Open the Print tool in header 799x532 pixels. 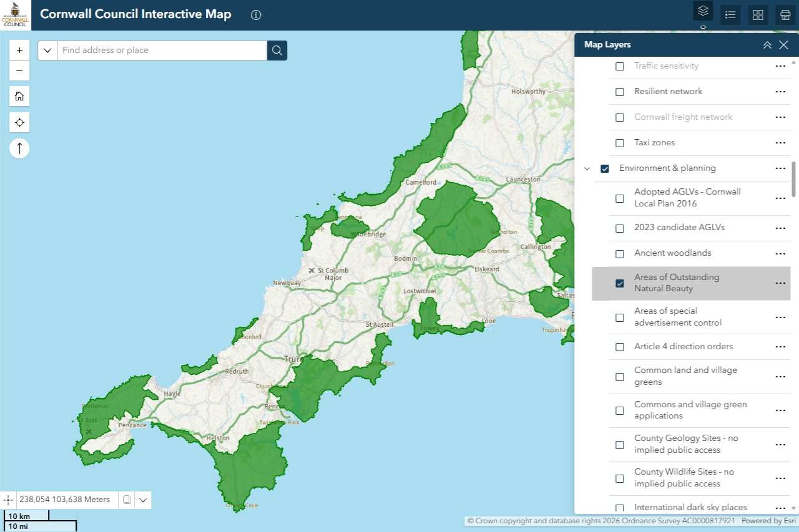coord(785,15)
